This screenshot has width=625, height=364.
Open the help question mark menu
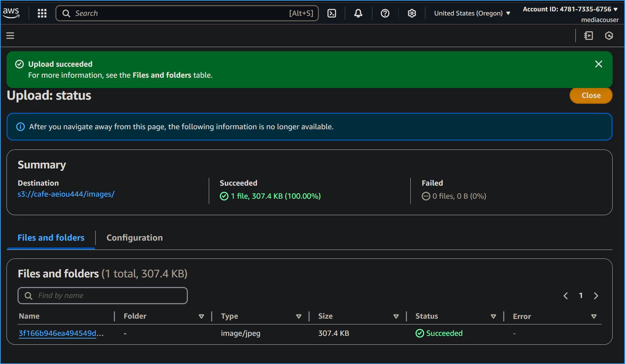tap(385, 13)
